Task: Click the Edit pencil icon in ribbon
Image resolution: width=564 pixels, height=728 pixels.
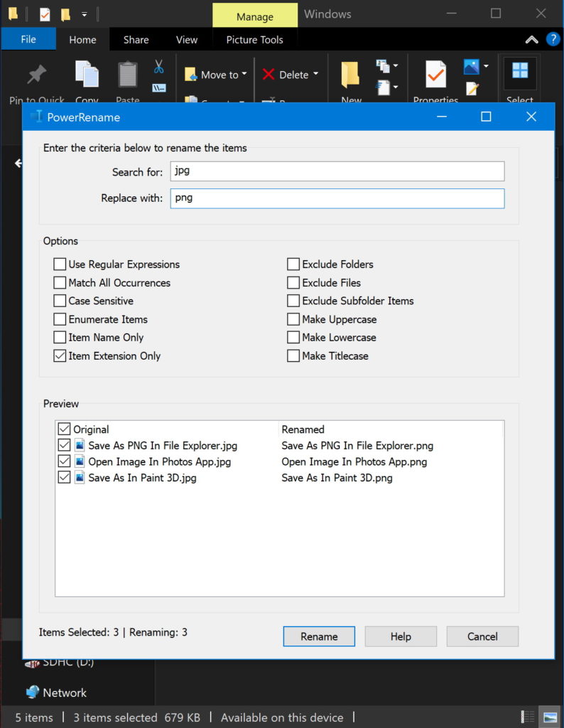Action: point(472,88)
